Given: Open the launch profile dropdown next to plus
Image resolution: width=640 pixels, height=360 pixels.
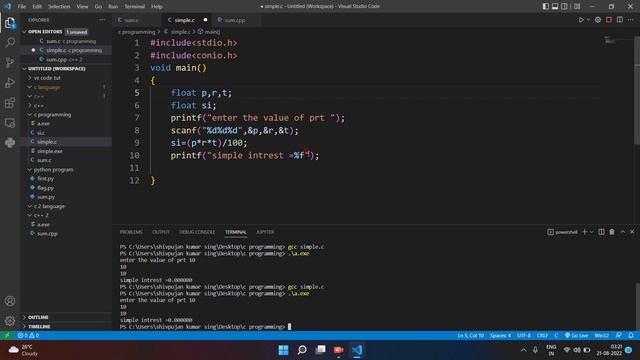Looking at the screenshot, I should [591, 232].
